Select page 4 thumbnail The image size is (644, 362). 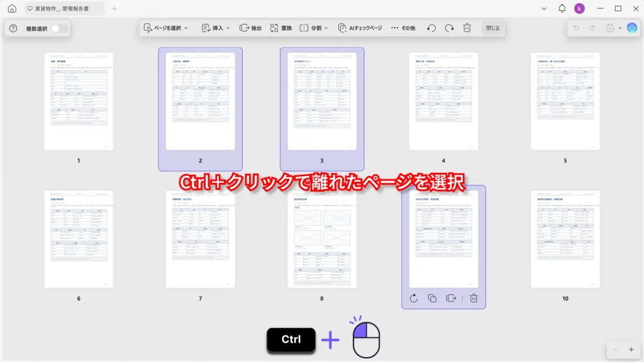click(443, 101)
